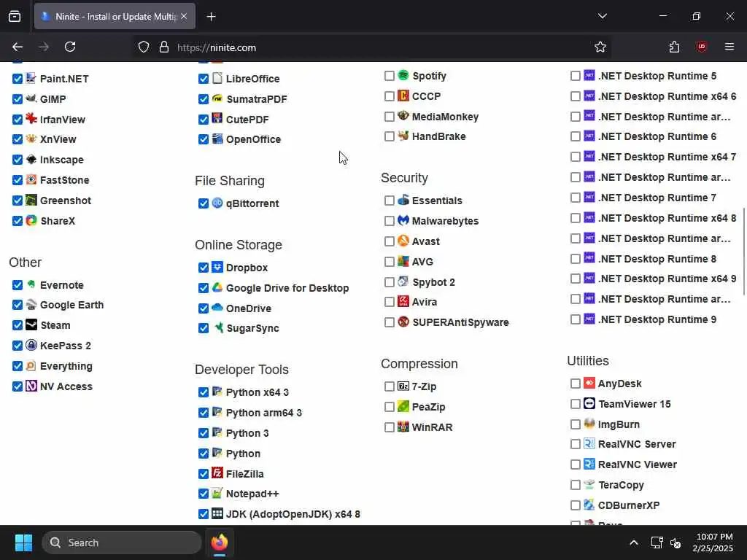Click the GIMP icon
747x560 pixels.
point(31,98)
